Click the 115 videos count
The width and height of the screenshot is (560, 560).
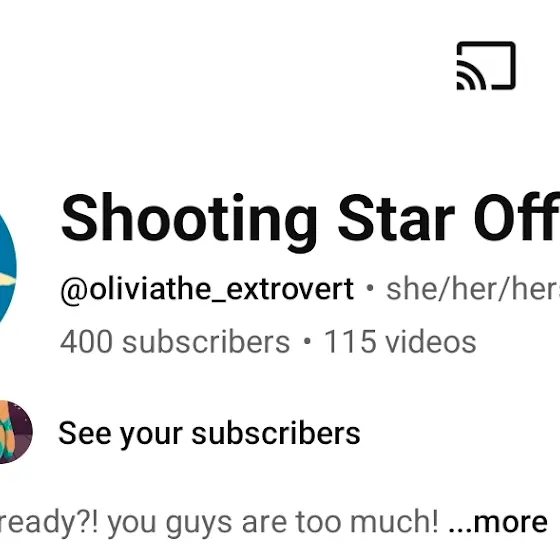coord(400,342)
